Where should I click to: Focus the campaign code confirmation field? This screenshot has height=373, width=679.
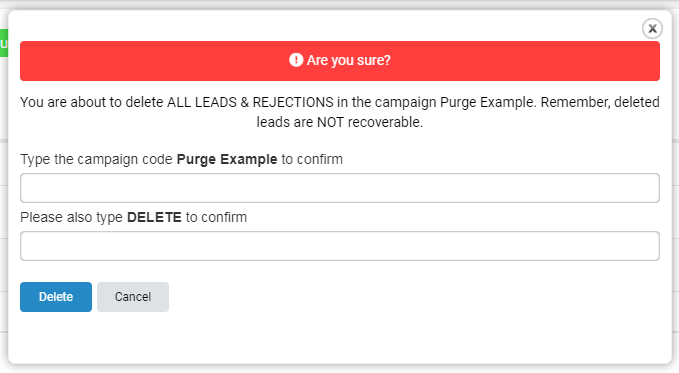tap(340, 188)
